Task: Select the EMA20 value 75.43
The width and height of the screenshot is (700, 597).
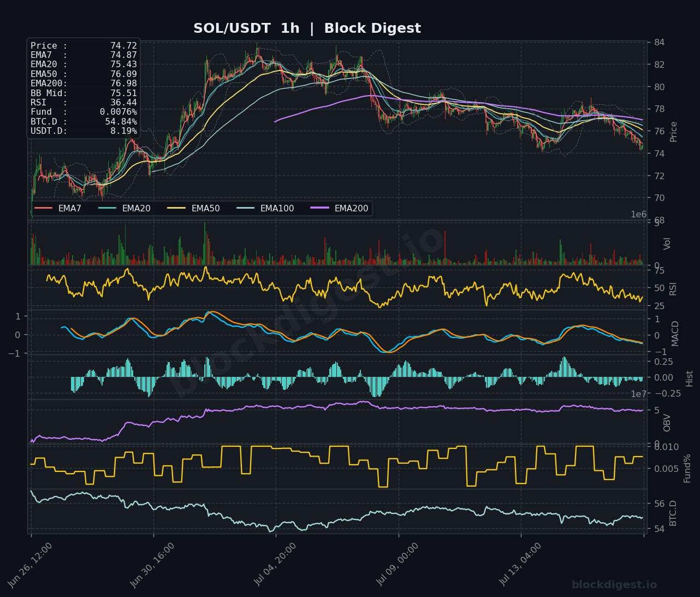Action: 123,64
